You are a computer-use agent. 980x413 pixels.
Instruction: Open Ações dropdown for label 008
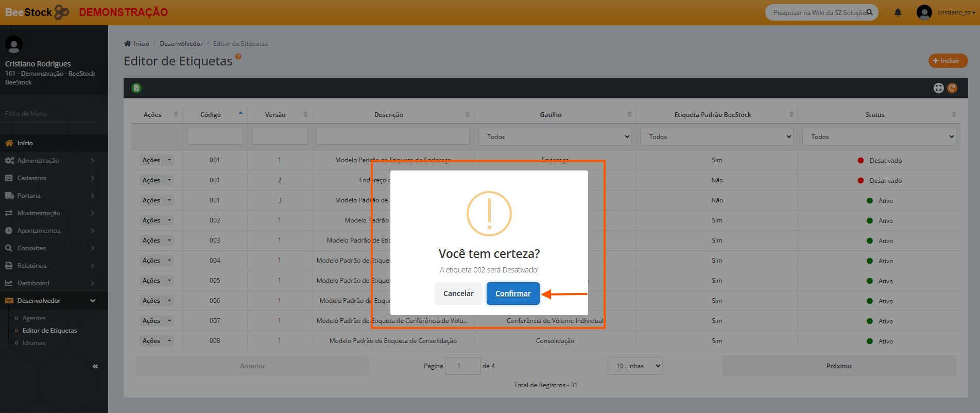156,341
